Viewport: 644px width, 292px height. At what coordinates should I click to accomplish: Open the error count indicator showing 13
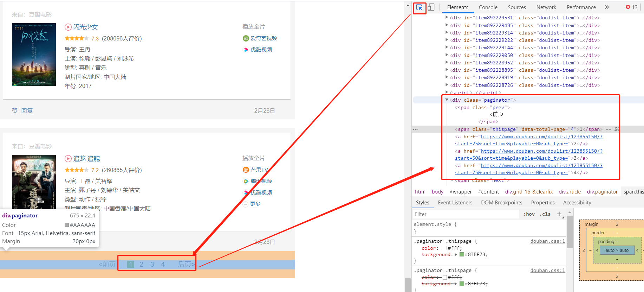pos(632,7)
